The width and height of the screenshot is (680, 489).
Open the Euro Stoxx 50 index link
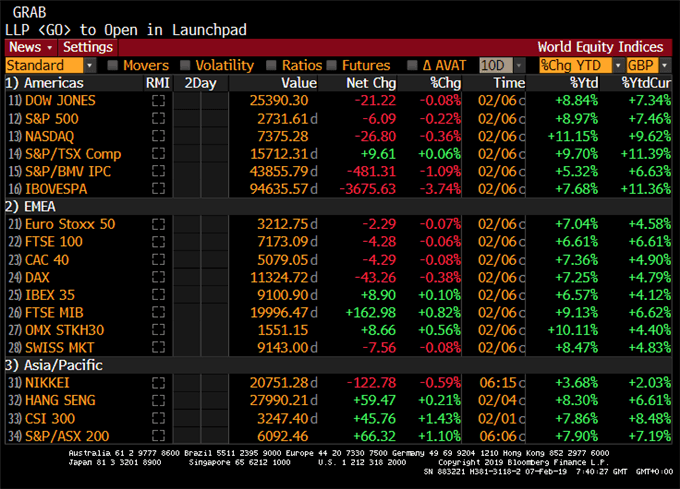[70, 224]
